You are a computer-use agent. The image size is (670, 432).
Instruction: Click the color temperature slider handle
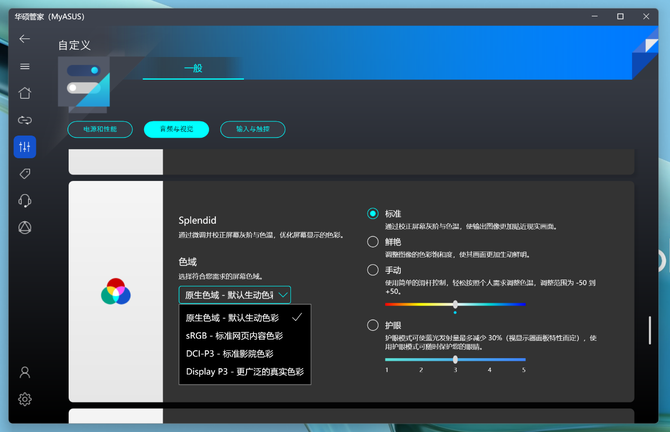point(455,304)
